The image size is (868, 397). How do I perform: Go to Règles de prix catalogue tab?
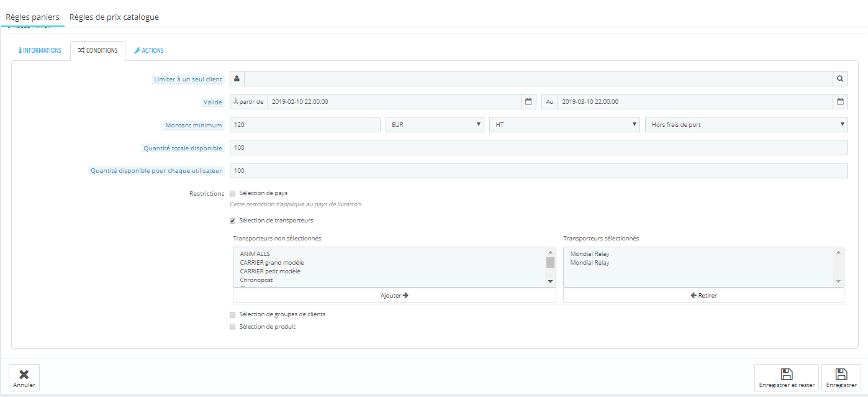pos(114,17)
